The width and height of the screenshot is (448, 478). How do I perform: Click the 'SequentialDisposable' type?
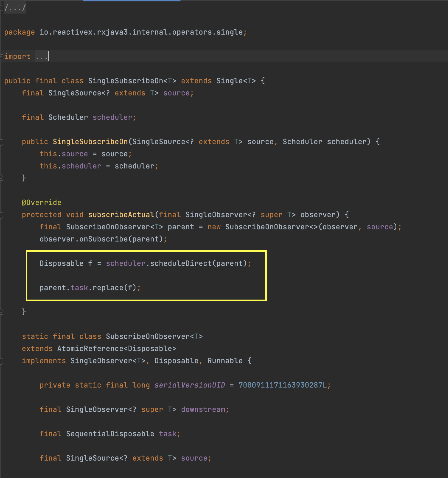click(110, 434)
